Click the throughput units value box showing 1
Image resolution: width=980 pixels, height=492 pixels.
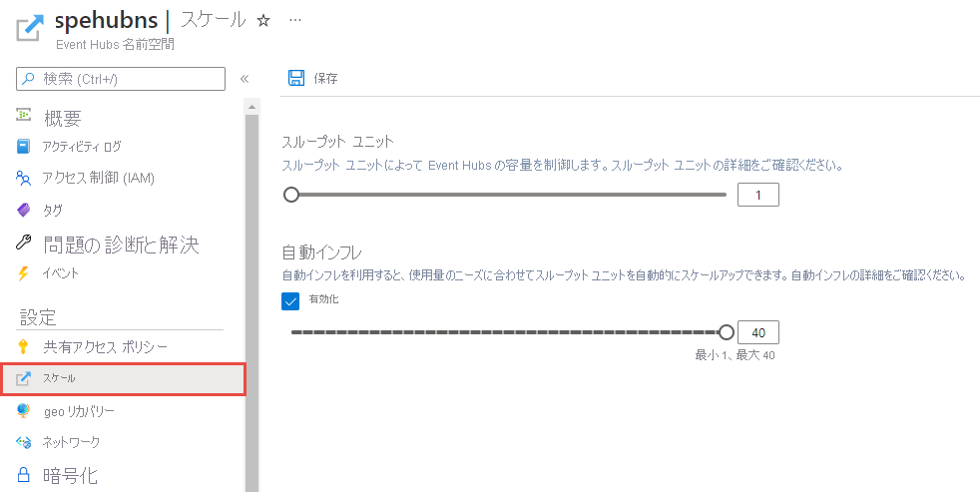point(758,195)
